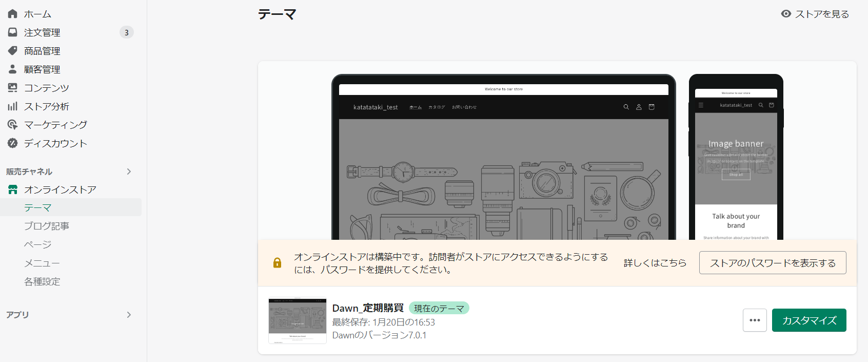Open the three-dots menu for Dawn_定期購買
The image size is (868, 362).
(x=755, y=320)
